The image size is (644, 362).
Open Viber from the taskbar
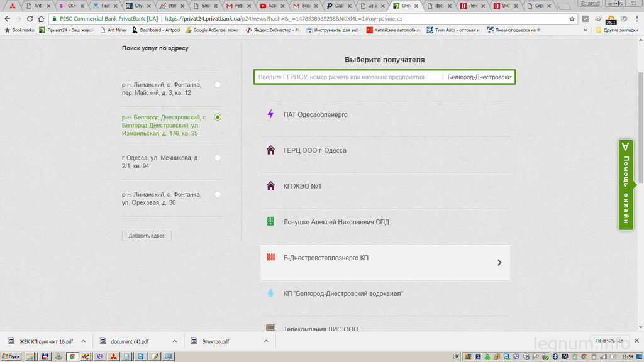point(100,357)
